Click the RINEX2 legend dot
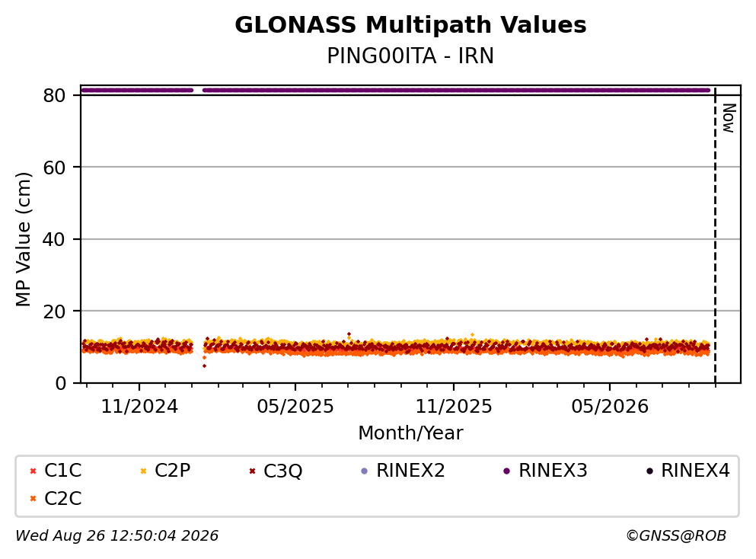Image resolution: width=756 pixels, height=559 pixels. click(365, 471)
